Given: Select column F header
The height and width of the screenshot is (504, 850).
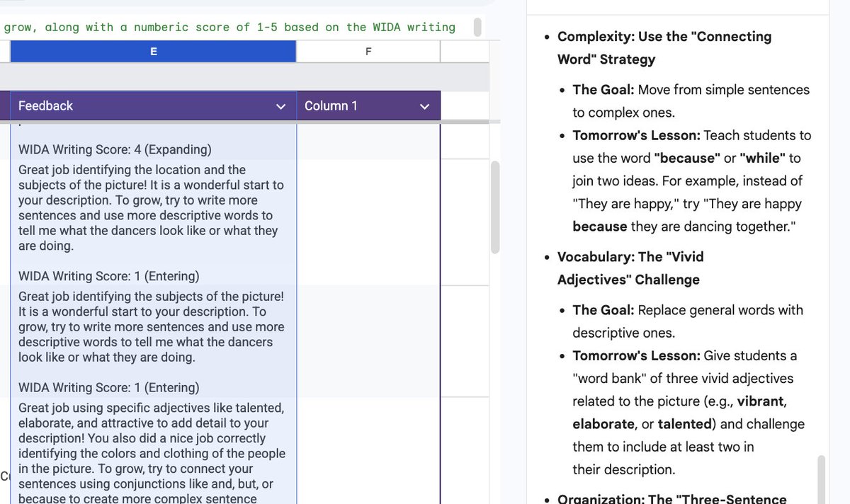Looking at the screenshot, I should pos(368,51).
